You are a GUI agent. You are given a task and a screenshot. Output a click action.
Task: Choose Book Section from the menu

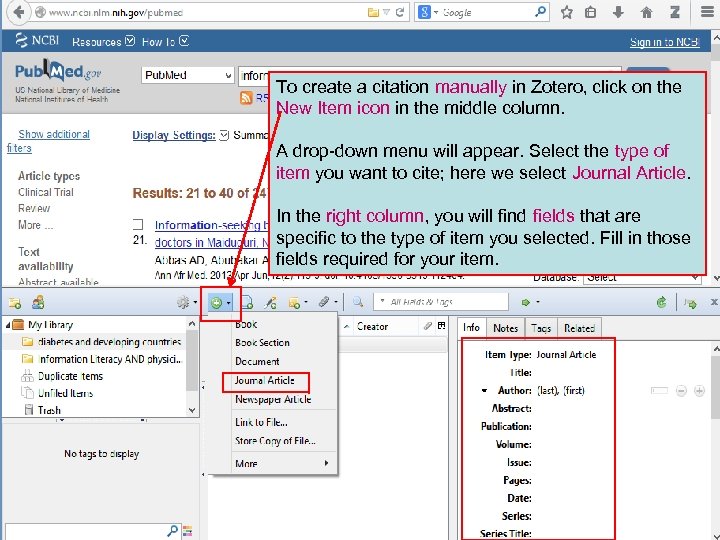[x=262, y=343]
